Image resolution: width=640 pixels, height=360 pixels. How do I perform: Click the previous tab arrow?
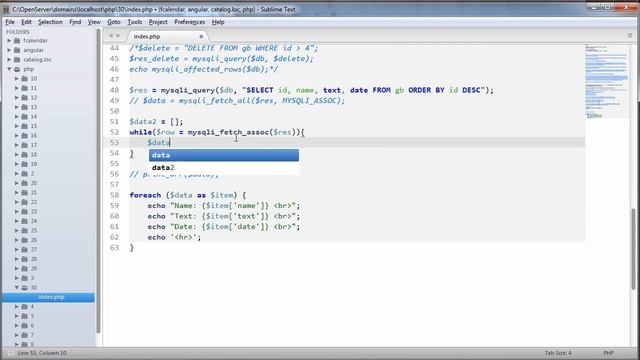point(111,36)
